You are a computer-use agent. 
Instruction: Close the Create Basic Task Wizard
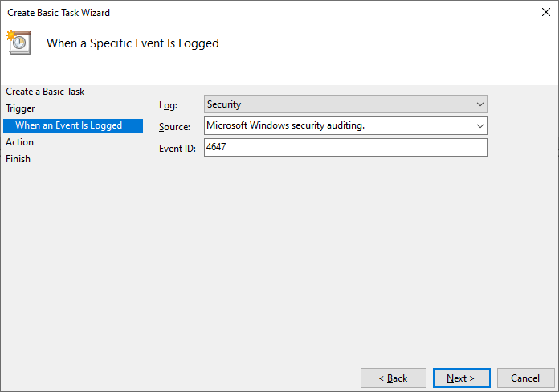545,12
